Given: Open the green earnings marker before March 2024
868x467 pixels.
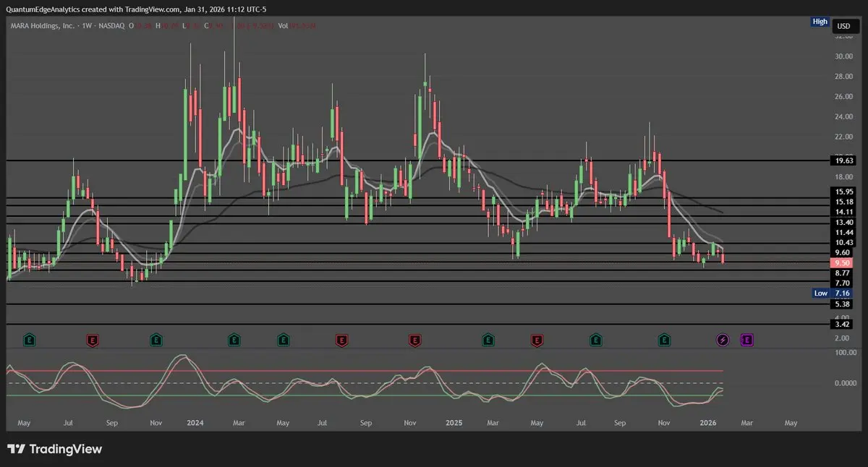Looking at the screenshot, I should coord(234,339).
